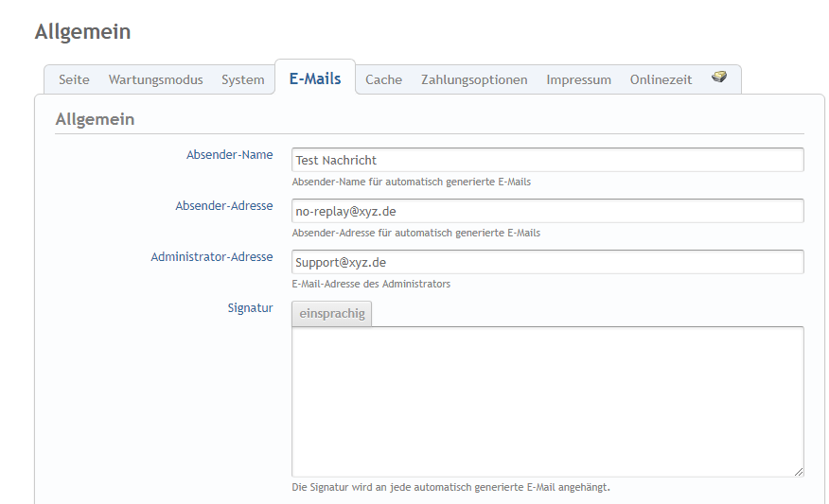Click the Signatur field label
This screenshot has height=504, width=829.
click(250, 308)
